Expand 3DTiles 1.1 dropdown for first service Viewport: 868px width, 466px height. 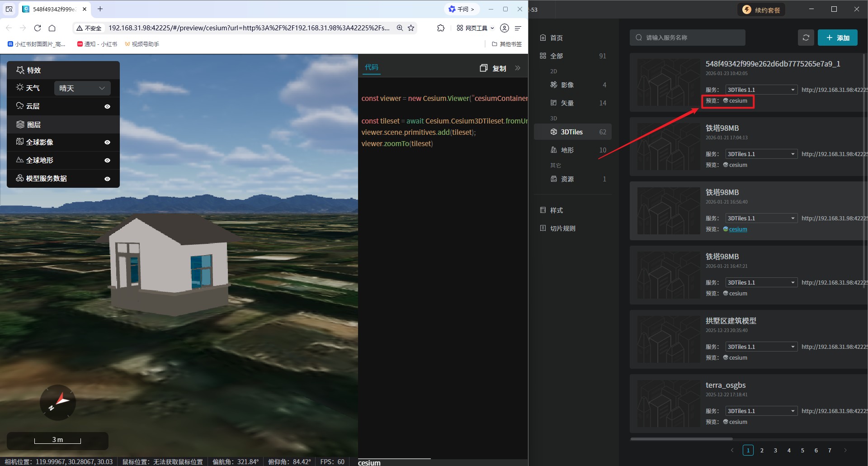coord(761,90)
